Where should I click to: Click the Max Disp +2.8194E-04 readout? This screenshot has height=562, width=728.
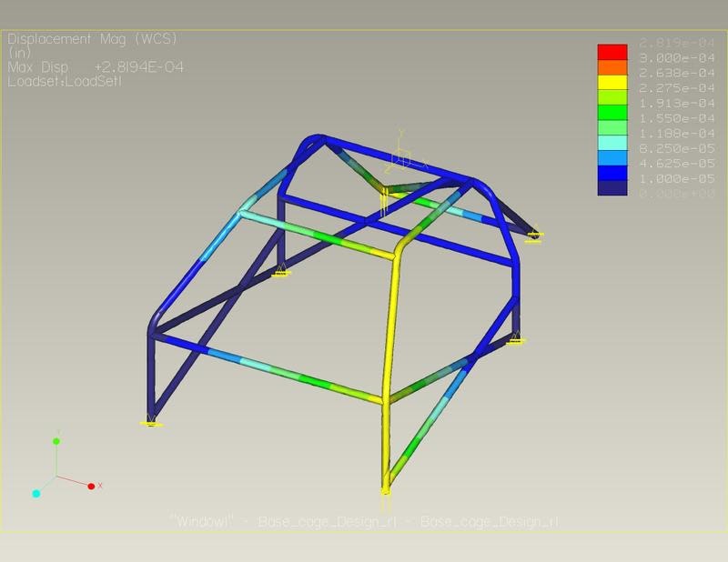96,67
